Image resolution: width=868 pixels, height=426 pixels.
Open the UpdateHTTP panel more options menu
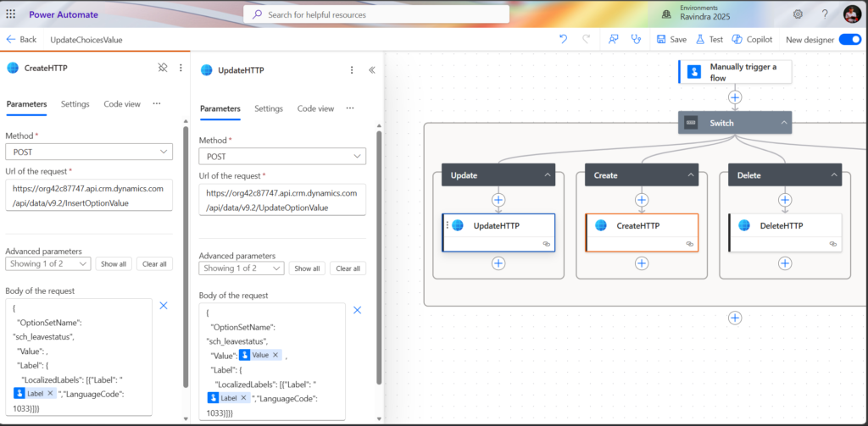pos(351,69)
